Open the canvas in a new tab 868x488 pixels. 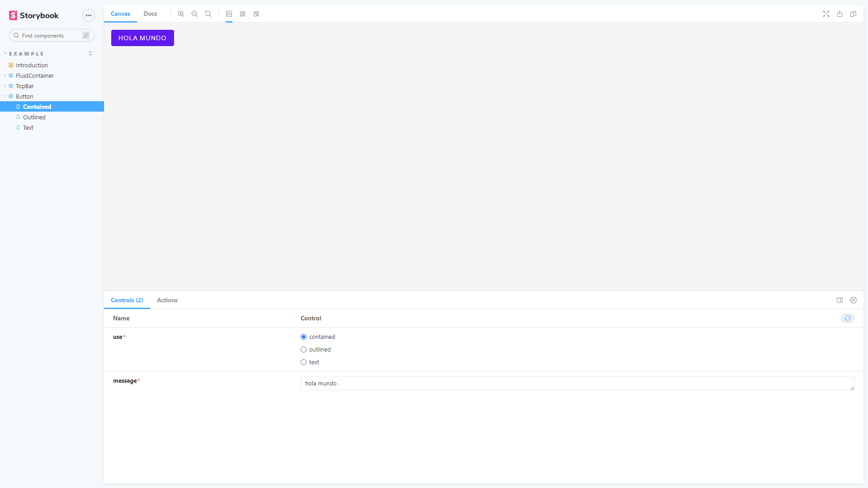840,14
